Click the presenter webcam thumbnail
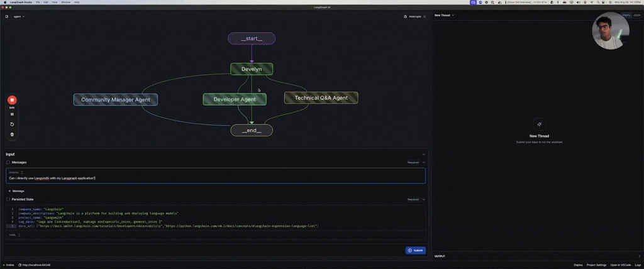The width and height of the screenshot is (644, 269). (611, 31)
